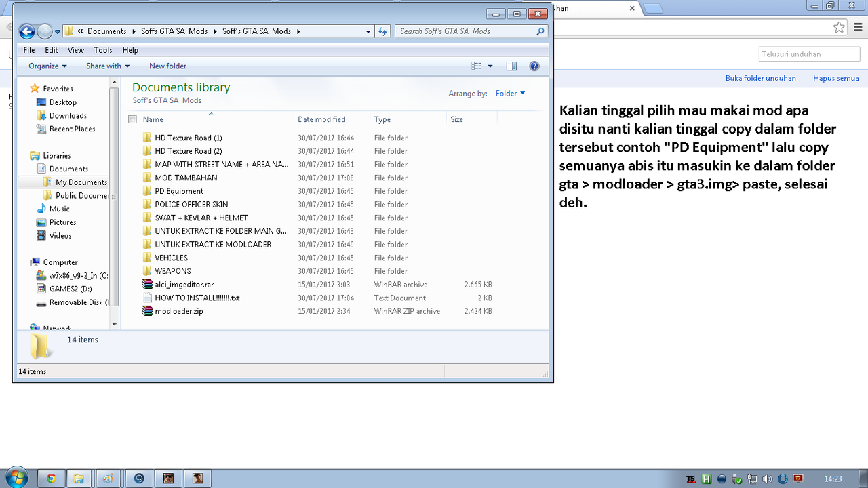Open the Help menu
Viewport: 868px width, 488px height.
[x=130, y=50]
